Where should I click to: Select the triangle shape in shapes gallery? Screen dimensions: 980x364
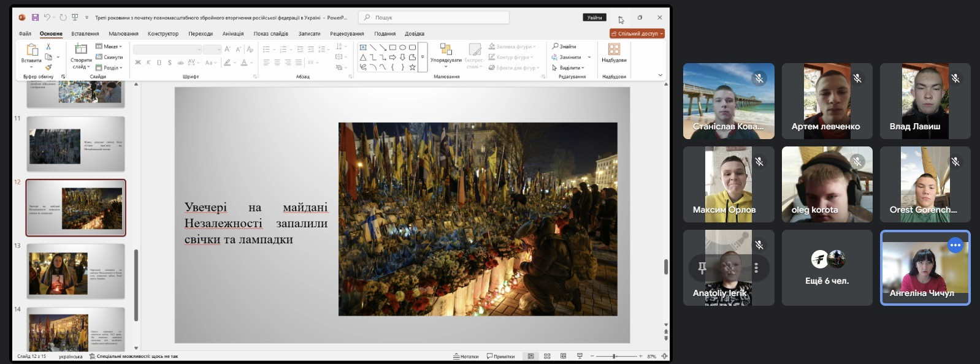click(363, 57)
